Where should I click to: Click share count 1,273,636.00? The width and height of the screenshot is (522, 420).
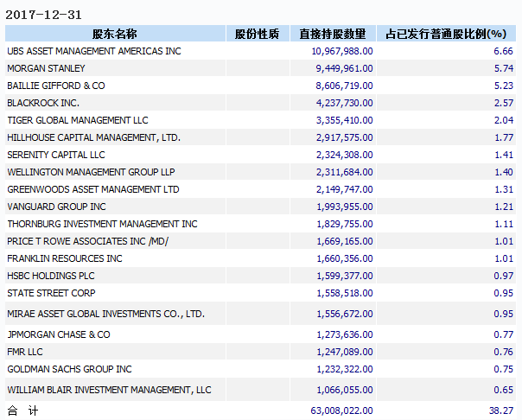click(x=345, y=334)
